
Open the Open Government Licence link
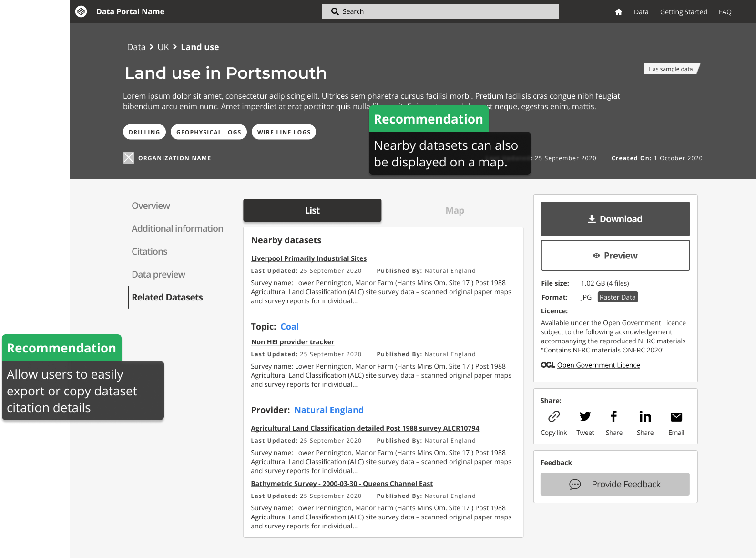click(x=599, y=365)
